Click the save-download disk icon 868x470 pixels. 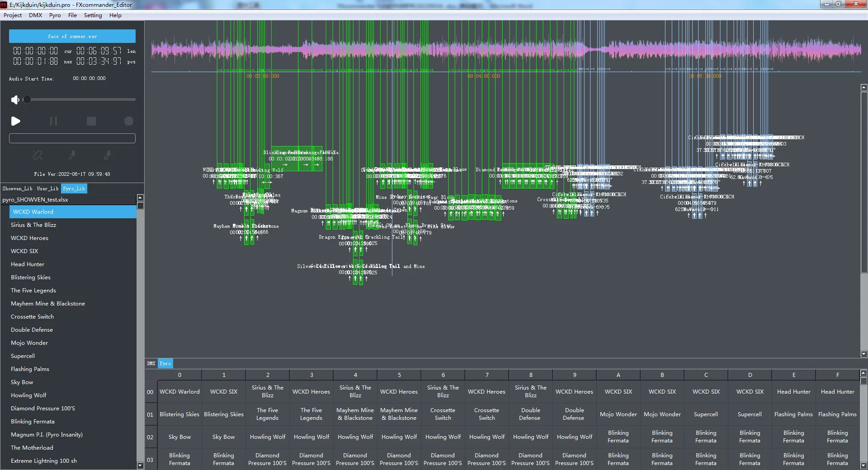tap(107, 155)
